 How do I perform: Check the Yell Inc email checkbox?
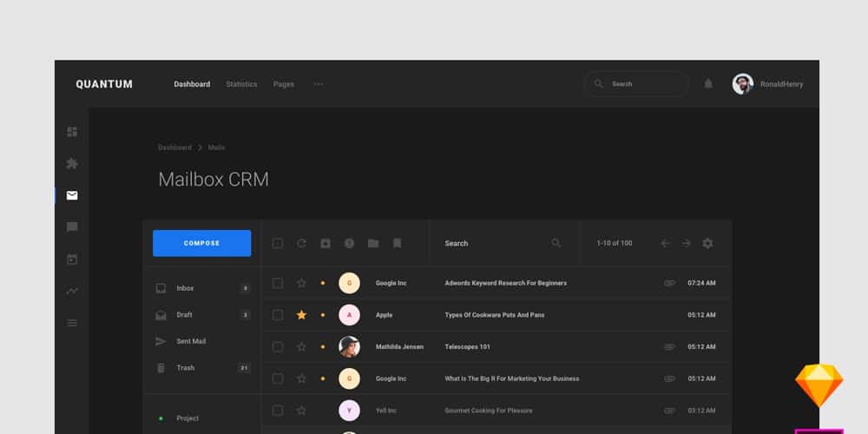click(x=278, y=411)
